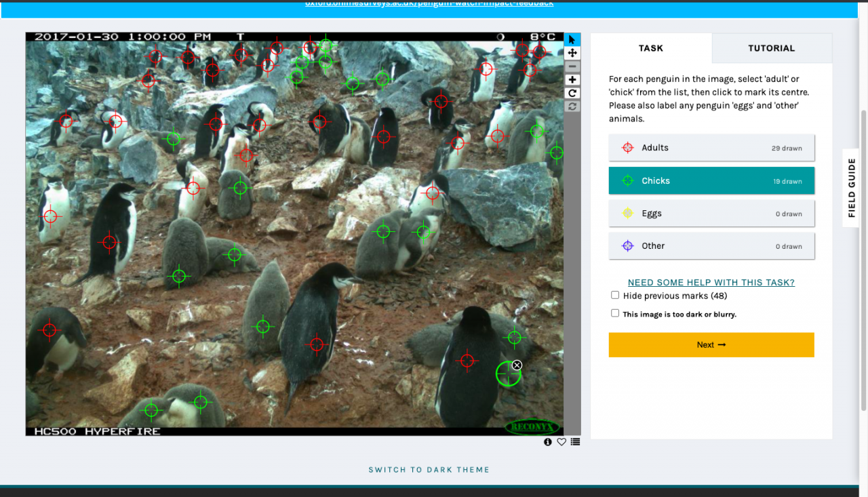Favourite this image with the heart icon
The height and width of the screenshot is (497, 868).
(561, 442)
